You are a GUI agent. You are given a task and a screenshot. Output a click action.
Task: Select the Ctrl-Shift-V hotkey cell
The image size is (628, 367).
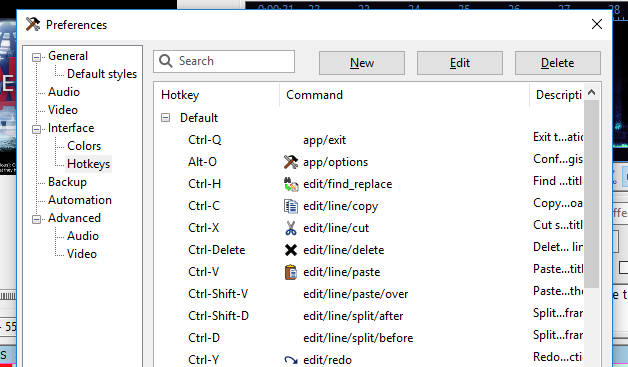pyautogui.click(x=218, y=294)
